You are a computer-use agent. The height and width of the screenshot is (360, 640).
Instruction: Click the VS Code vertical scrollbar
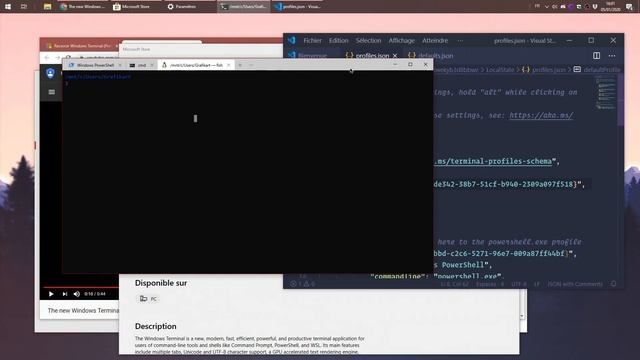(620, 100)
